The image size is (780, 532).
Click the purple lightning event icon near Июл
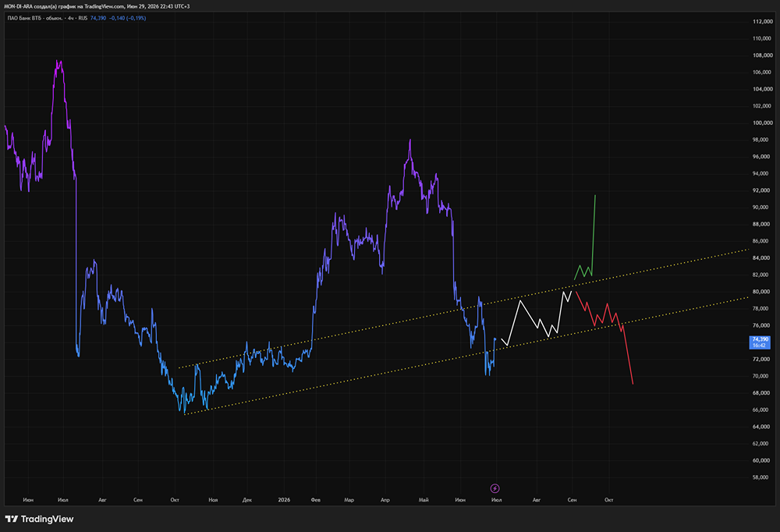point(495,488)
